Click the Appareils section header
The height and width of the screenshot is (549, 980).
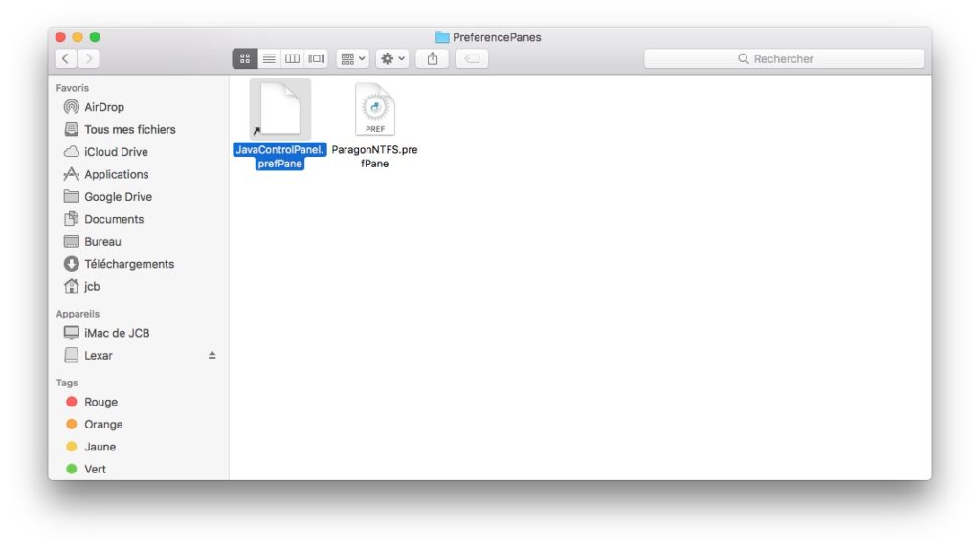78,314
